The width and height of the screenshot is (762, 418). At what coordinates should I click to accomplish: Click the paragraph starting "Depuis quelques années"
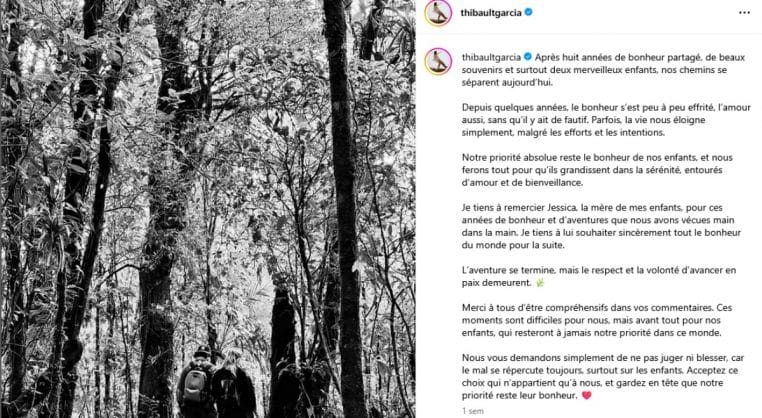pyautogui.click(x=606, y=120)
